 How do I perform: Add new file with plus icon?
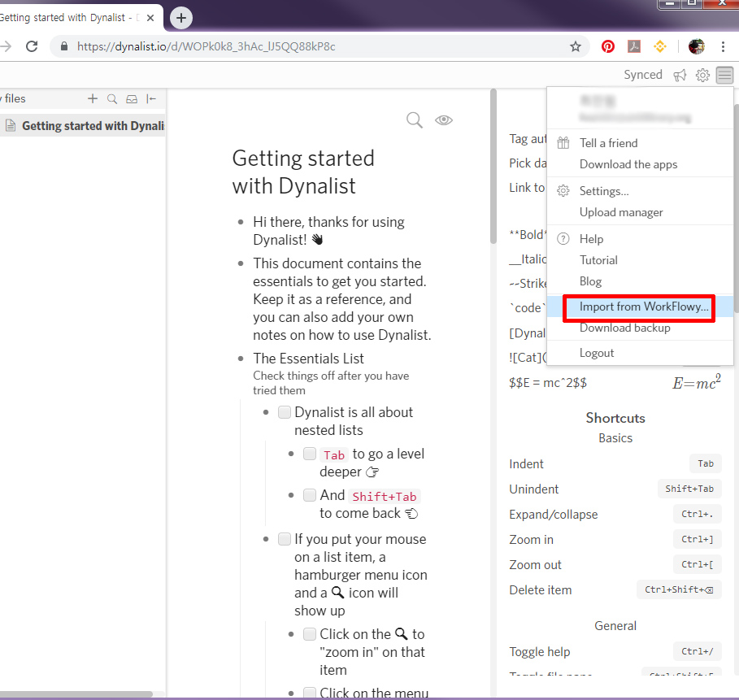pos(93,98)
